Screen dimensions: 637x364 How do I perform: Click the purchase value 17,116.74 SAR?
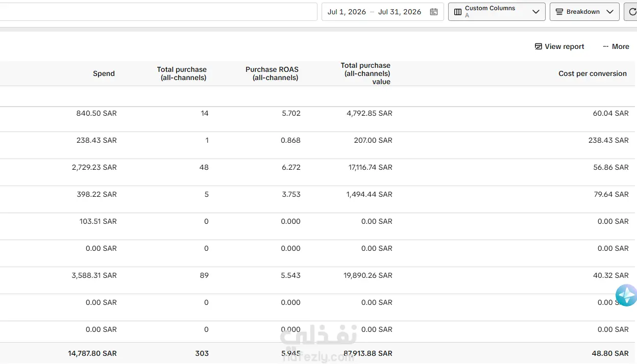[371, 167]
